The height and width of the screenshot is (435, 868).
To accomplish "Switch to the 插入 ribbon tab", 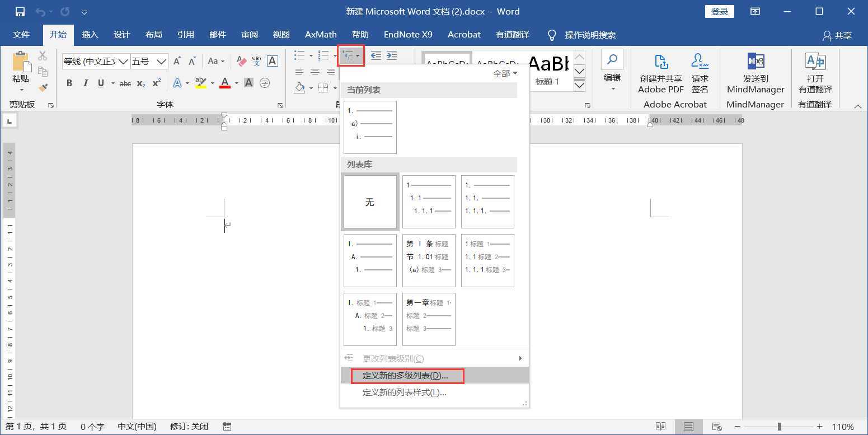I will tap(90, 35).
